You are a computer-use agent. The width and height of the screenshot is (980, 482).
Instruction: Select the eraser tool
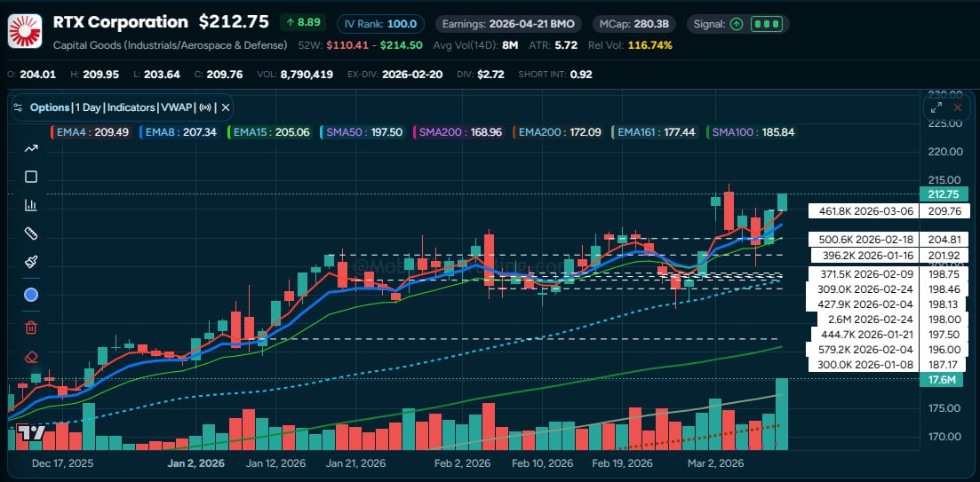coord(31,357)
